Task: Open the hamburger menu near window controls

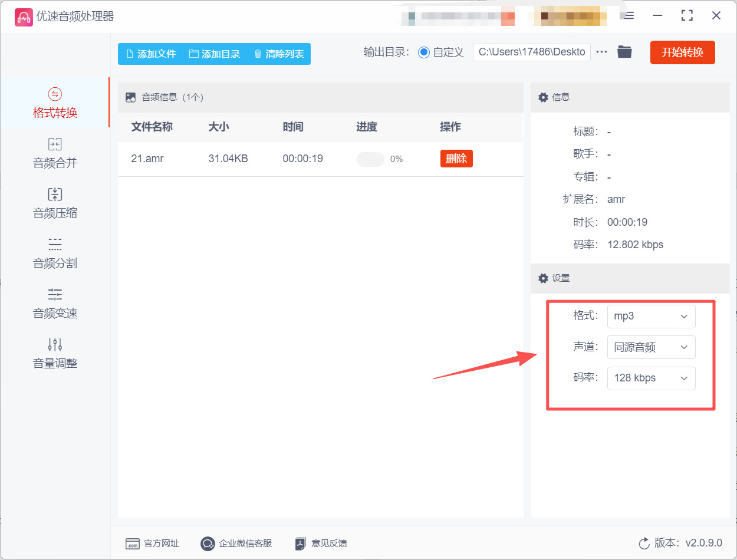Action: coord(628,17)
